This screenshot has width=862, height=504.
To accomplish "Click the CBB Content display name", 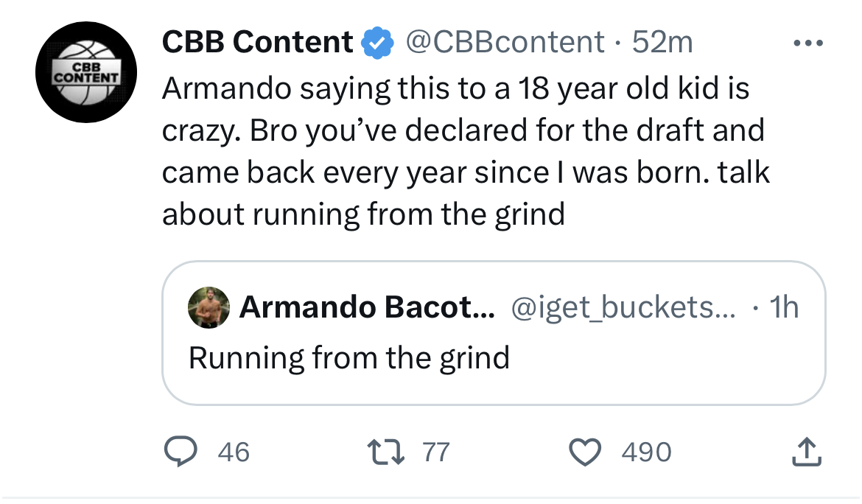I will (257, 42).
